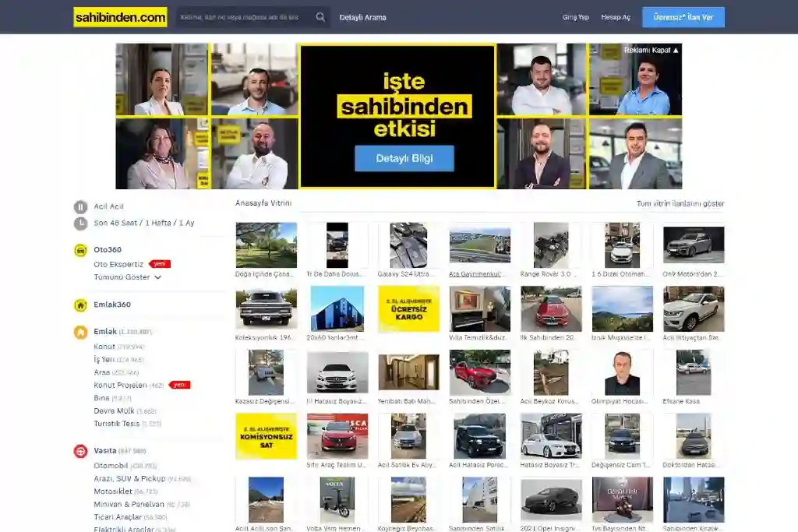798x532 pixels.
Task: Select Hesap Aç in the top bar
Action: 616,17
